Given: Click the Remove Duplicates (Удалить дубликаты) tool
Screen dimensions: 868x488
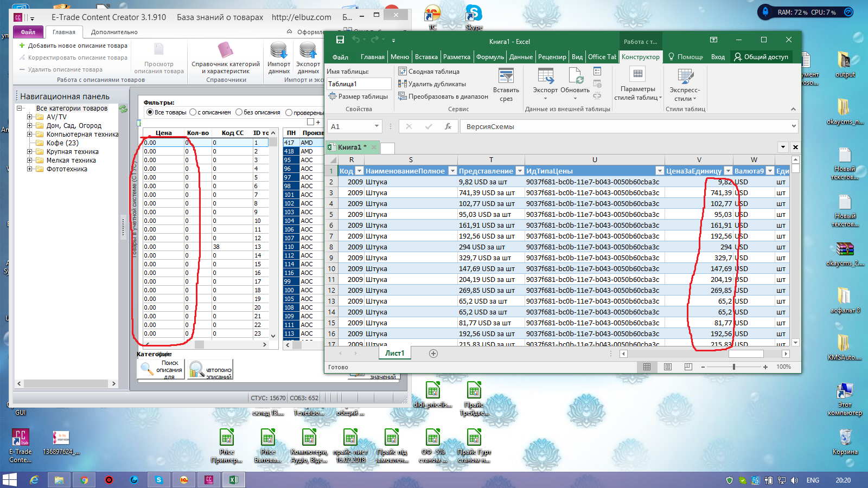Looking at the screenshot, I should coord(432,84).
